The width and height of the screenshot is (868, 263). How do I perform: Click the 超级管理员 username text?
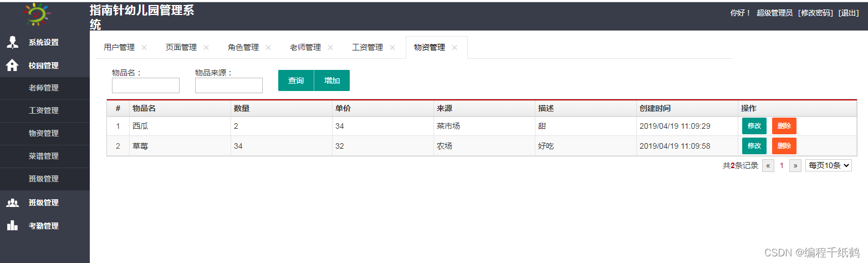(x=774, y=13)
